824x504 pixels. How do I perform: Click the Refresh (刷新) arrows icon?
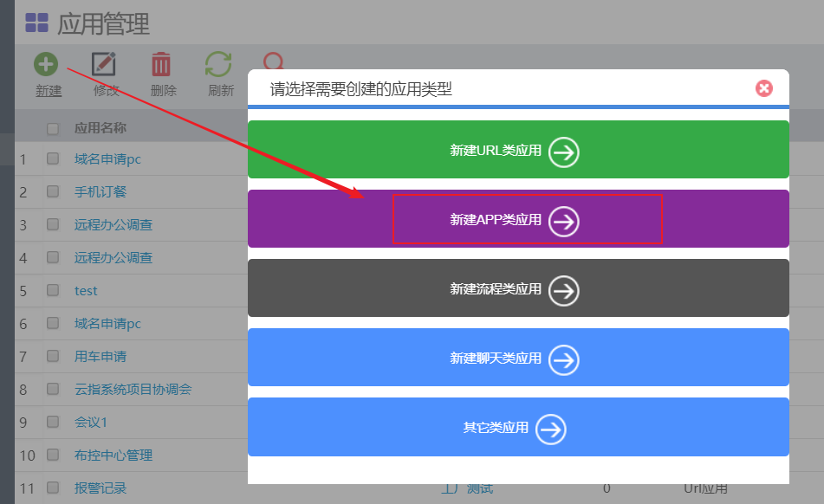pos(218,64)
